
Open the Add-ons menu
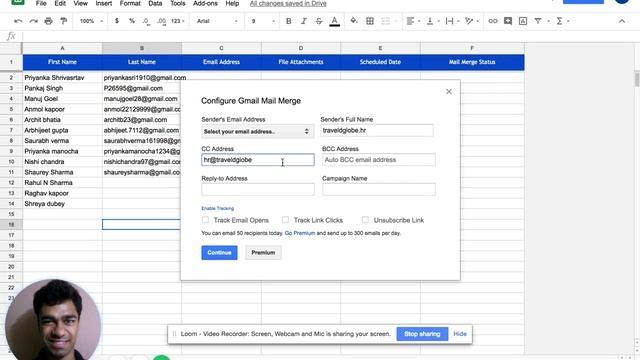coord(205,3)
